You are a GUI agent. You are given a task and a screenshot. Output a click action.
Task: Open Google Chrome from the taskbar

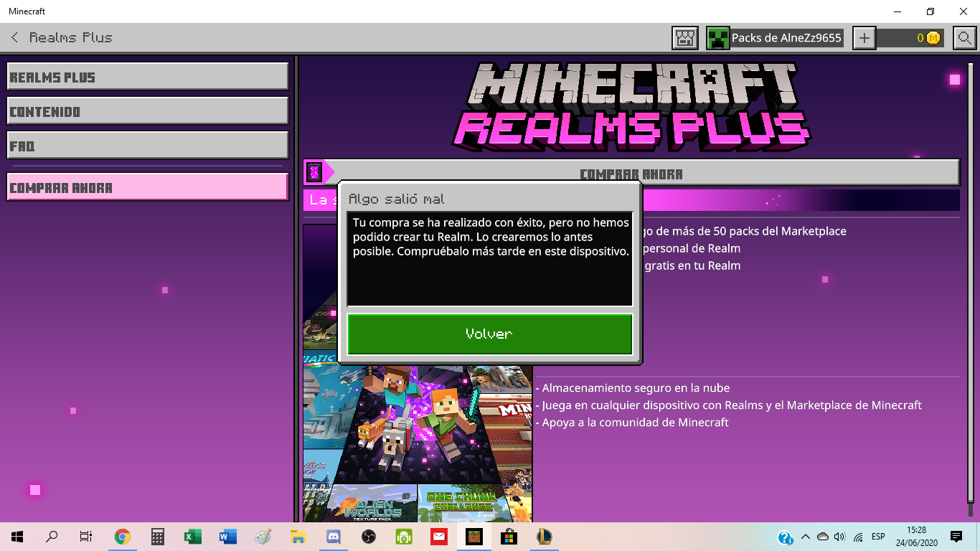(123, 536)
